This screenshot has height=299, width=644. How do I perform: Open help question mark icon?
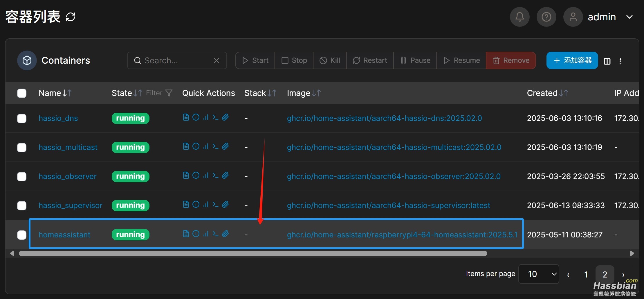(x=546, y=17)
